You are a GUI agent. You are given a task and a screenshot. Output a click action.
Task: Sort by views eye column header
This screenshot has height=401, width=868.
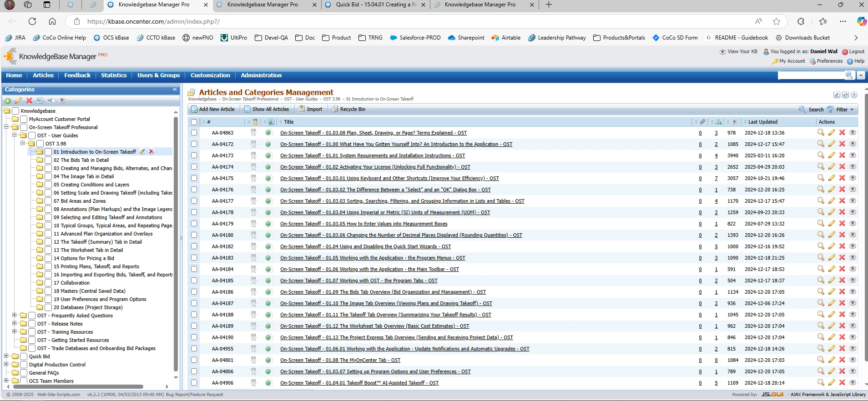(x=734, y=122)
